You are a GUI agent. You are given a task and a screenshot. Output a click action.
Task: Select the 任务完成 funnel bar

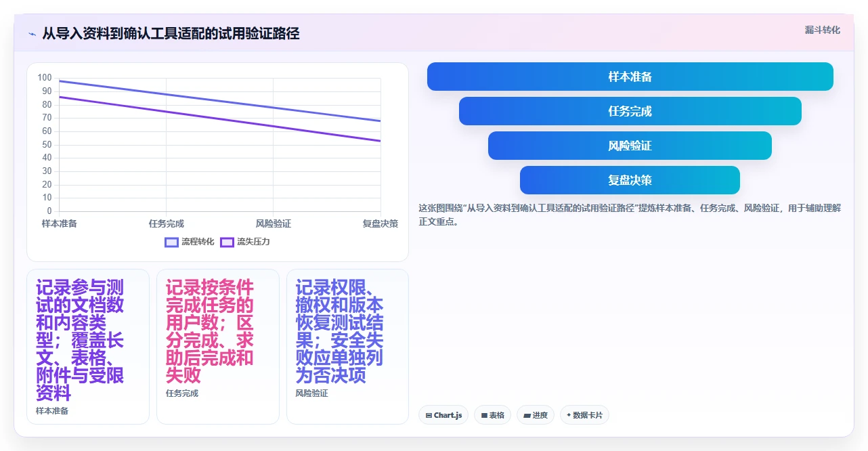[x=630, y=111]
